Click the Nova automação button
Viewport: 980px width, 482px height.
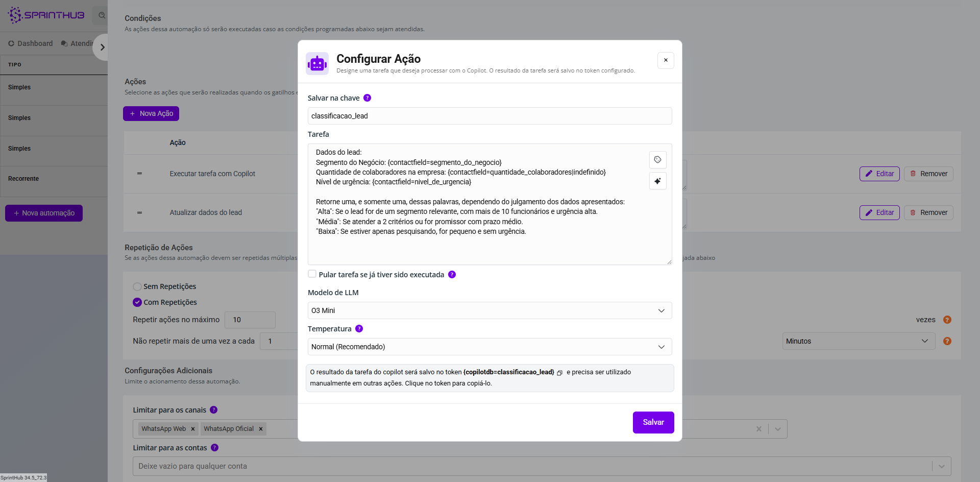pyautogui.click(x=44, y=213)
